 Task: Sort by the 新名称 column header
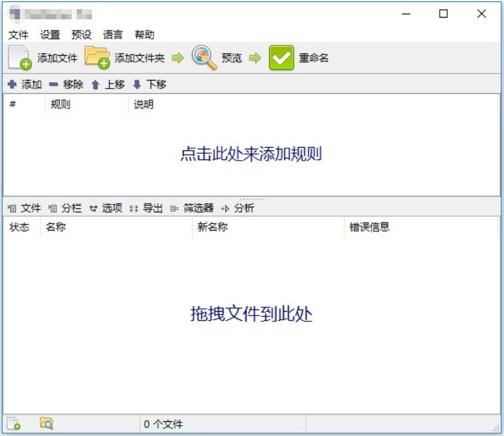[268, 227]
